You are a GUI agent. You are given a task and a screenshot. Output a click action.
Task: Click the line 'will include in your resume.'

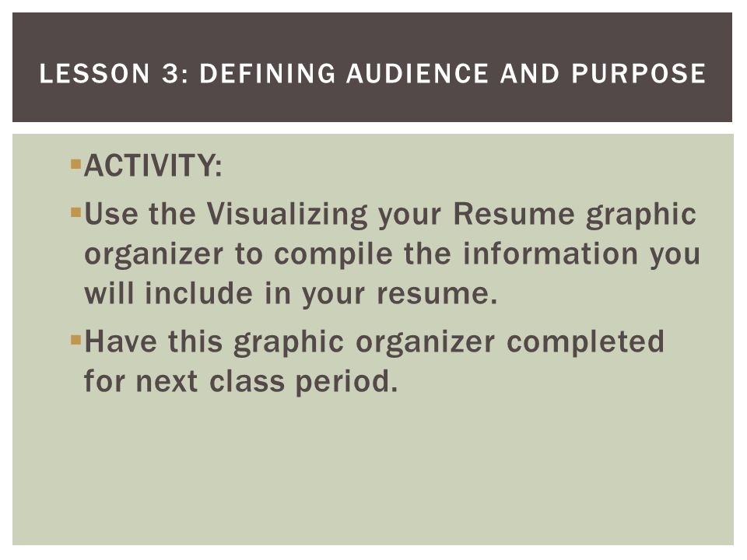[x=290, y=293]
